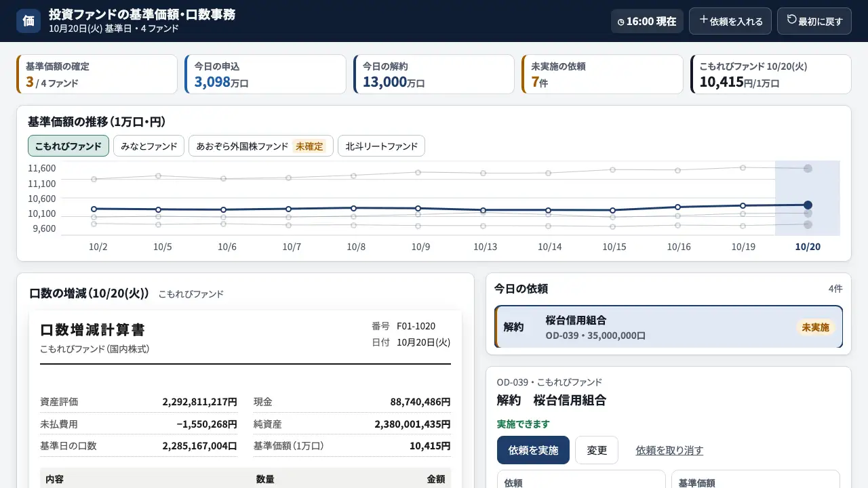Click the 今日の解約 summary card

point(434,75)
